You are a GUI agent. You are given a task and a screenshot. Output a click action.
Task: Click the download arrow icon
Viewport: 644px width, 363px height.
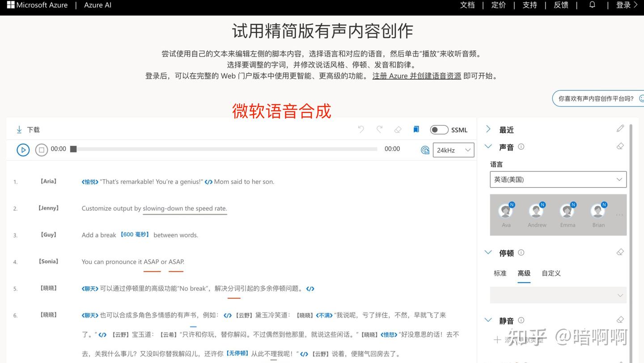tap(19, 130)
